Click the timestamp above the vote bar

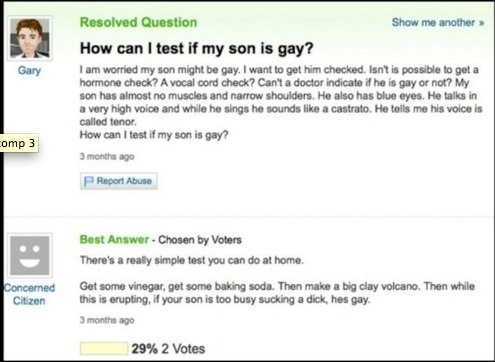pyautogui.click(x=107, y=320)
